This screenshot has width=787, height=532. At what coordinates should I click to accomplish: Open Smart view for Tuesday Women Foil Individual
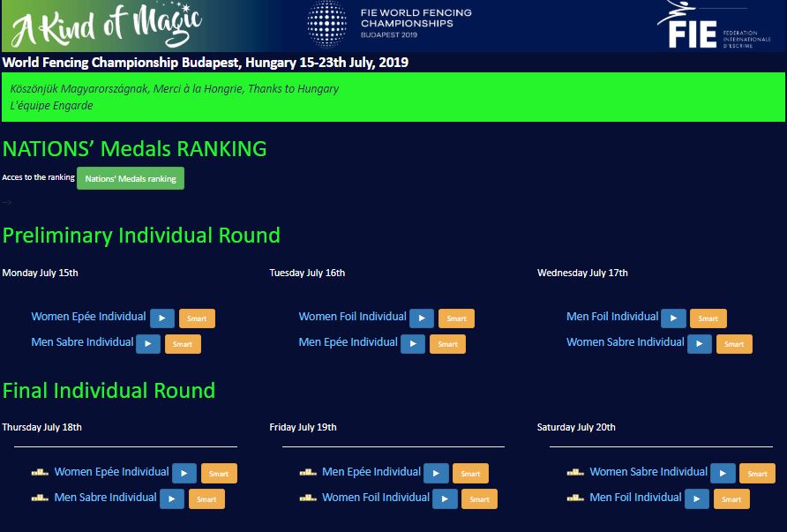[x=456, y=318]
